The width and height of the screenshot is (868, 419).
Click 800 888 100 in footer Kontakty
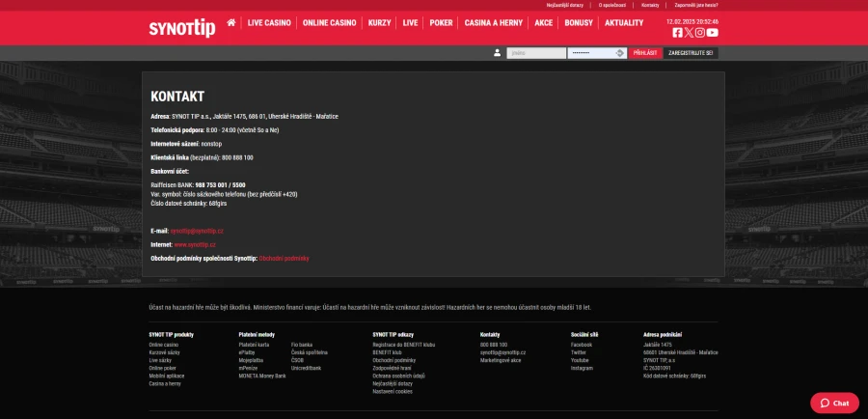click(493, 345)
